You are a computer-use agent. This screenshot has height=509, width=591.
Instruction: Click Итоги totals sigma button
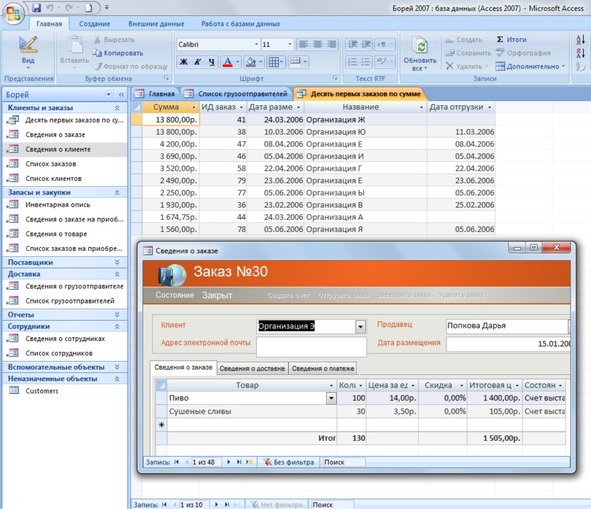pyautogui.click(x=511, y=39)
